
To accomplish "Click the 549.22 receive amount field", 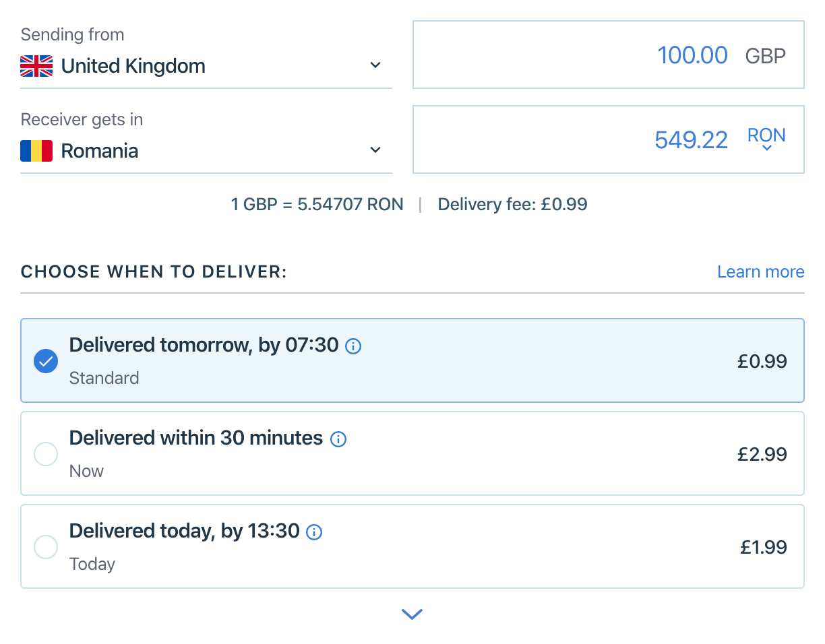I will [691, 139].
